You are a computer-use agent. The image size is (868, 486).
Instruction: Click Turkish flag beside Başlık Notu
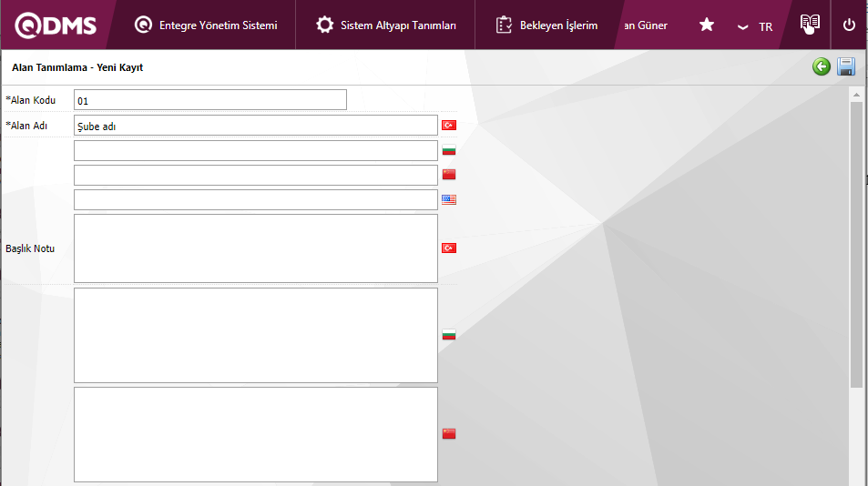point(449,248)
